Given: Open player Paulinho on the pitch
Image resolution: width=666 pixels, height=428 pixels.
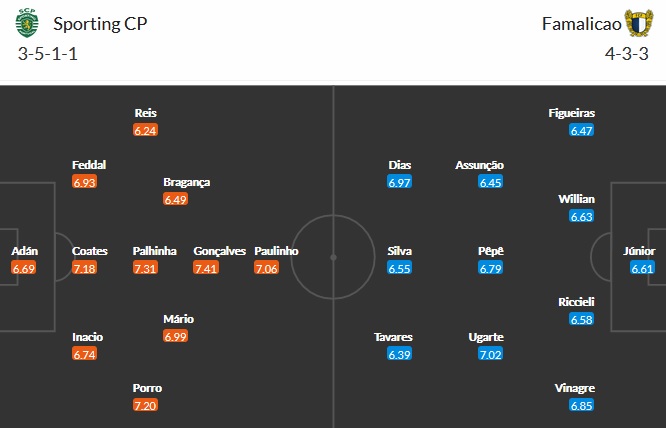Looking at the screenshot, I should click(276, 251).
